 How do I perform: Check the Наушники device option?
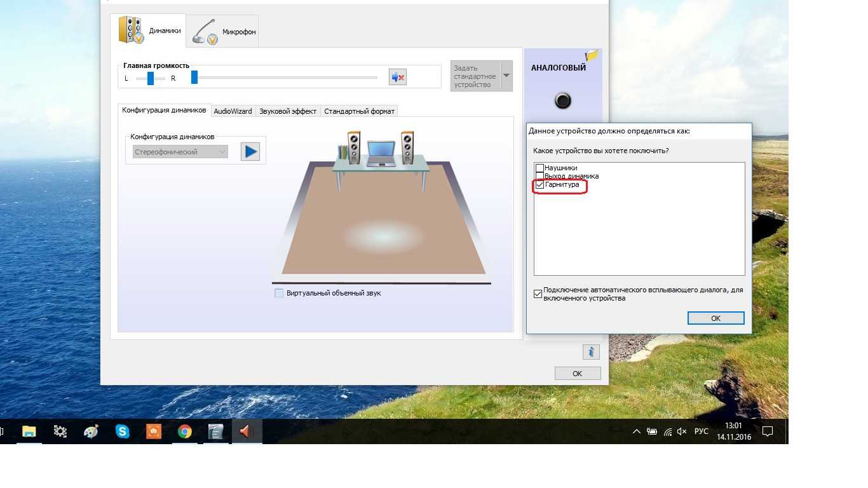tap(540, 168)
